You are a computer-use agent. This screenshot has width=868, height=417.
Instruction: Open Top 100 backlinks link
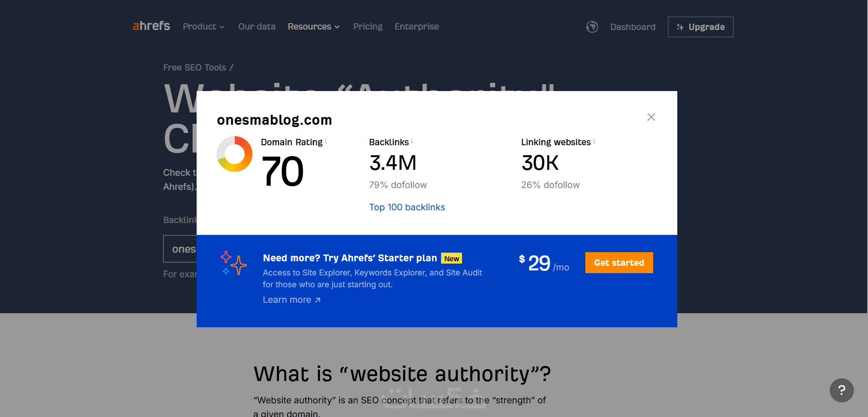pos(407,207)
